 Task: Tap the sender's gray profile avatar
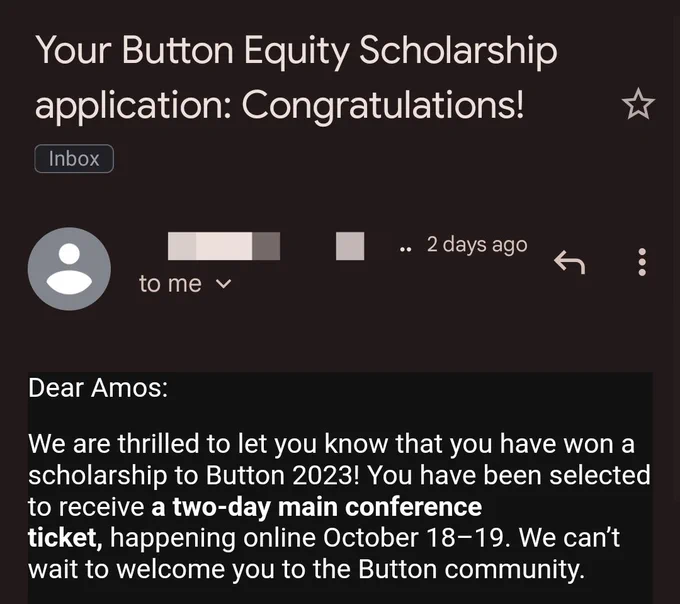click(x=69, y=269)
